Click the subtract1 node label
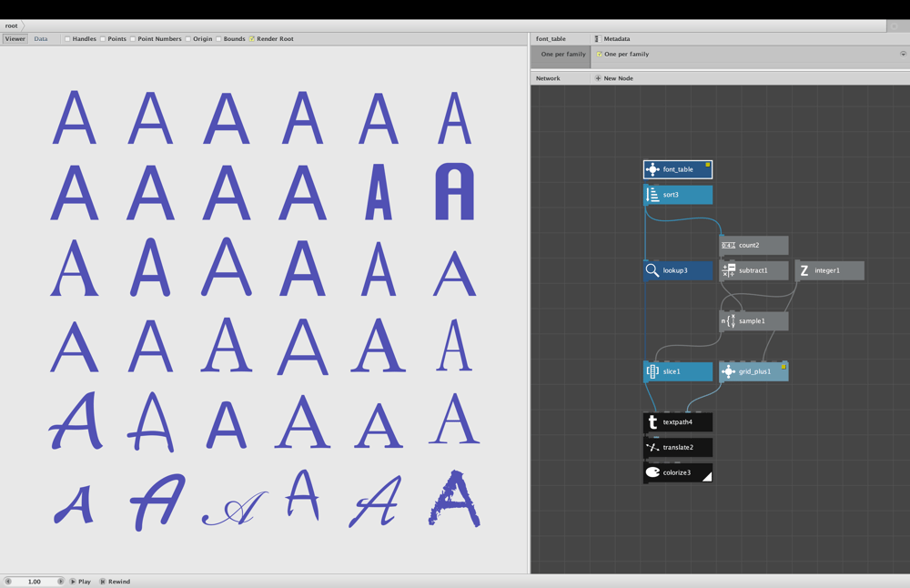The height and width of the screenshot is (588, 910). tap(753, 270)
